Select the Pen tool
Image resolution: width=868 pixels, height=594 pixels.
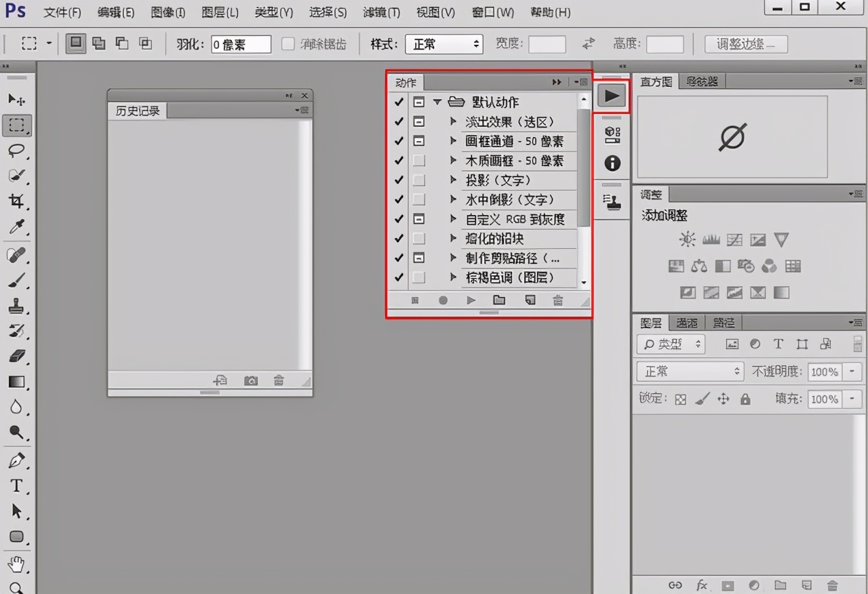coord(17,461)
